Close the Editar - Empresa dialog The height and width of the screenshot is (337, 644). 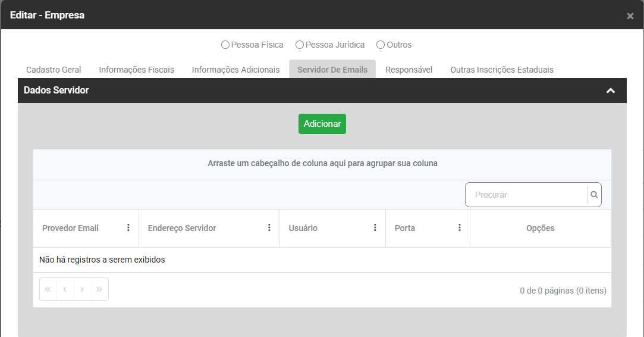[630, 16]
